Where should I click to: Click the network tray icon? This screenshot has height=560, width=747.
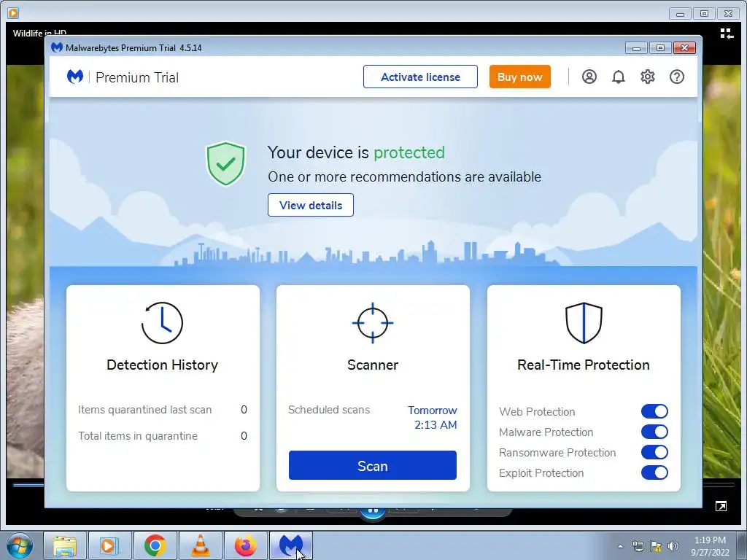tap(638, 546)
